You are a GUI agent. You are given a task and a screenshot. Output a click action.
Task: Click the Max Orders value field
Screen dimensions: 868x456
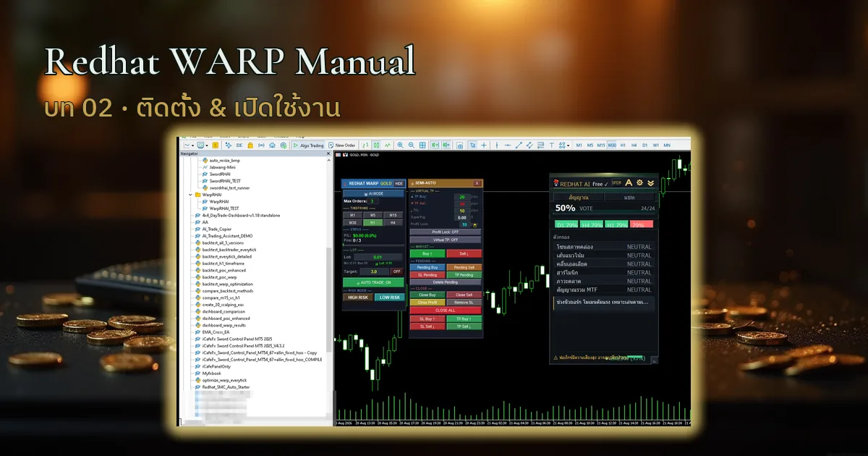click(373, 201)
